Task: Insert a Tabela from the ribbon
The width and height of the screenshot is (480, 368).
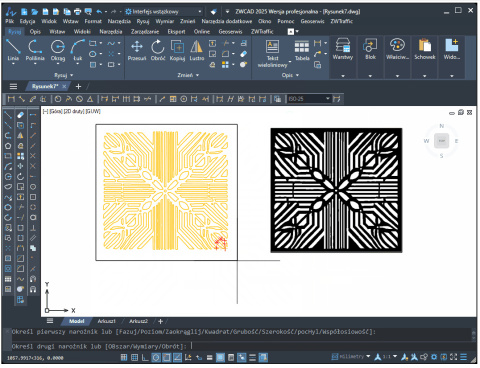Action: pos(302,50)
